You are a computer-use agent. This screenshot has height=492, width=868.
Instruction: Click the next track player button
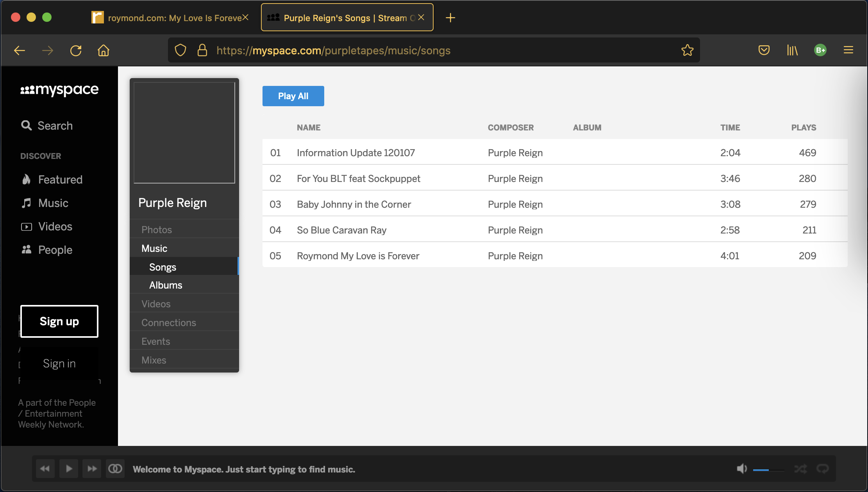[92, 469]
